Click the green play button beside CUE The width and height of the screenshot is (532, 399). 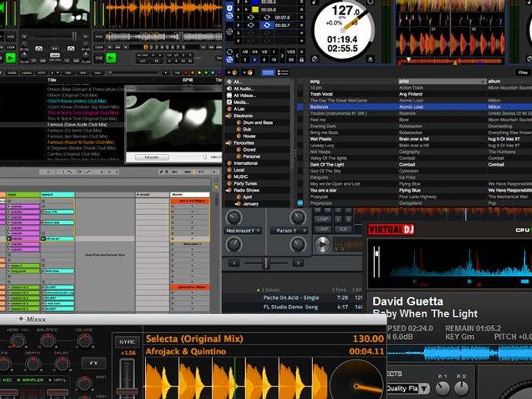[x=110, y=59]
